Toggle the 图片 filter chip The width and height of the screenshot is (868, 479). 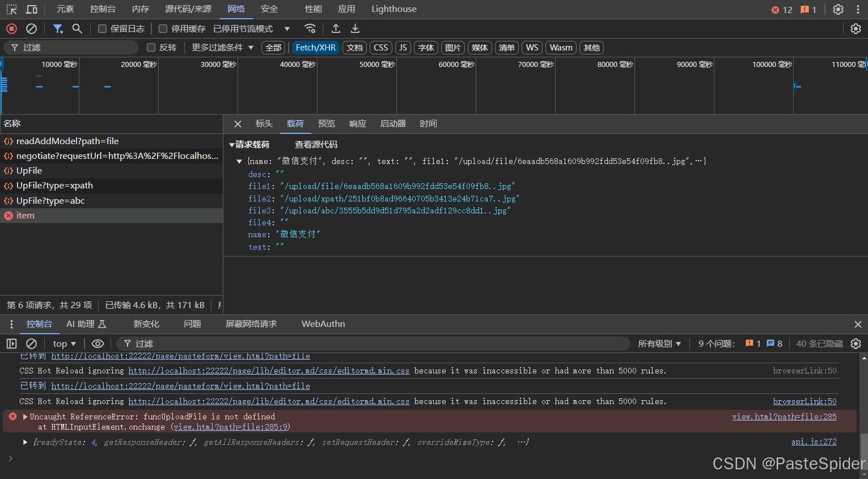tap(453, 48)
